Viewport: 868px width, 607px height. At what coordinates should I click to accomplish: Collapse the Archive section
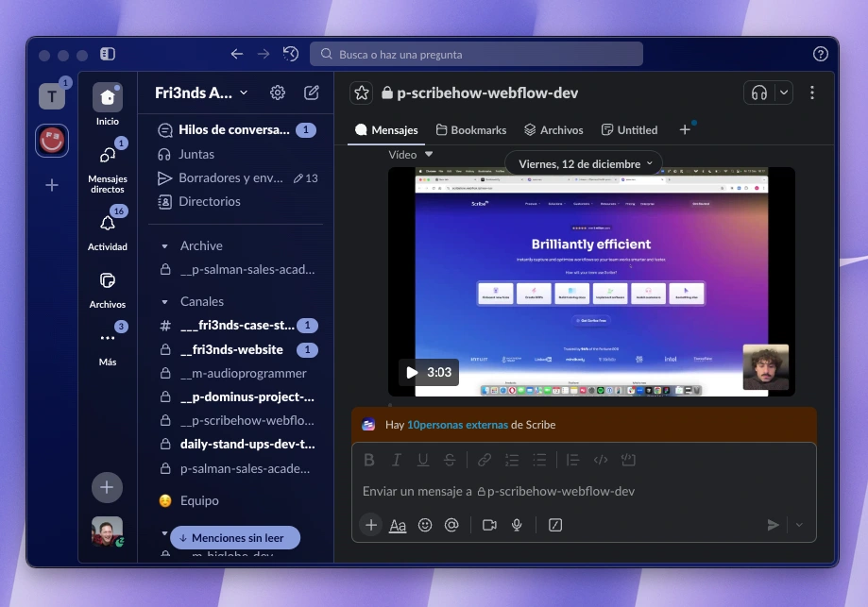(164, 246)
